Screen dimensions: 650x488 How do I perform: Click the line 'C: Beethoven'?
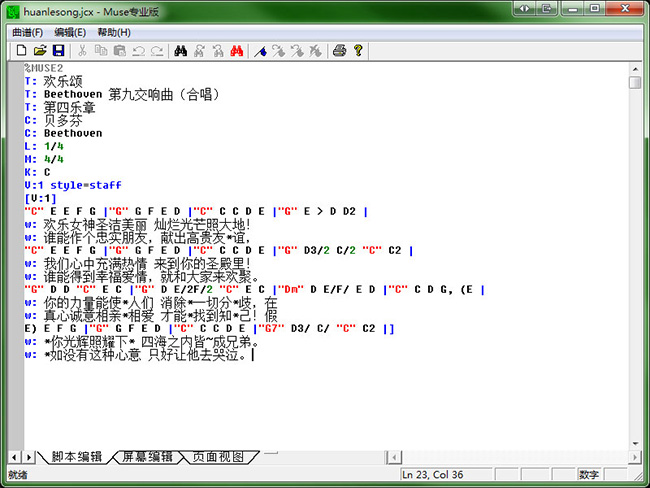point(63,134)
